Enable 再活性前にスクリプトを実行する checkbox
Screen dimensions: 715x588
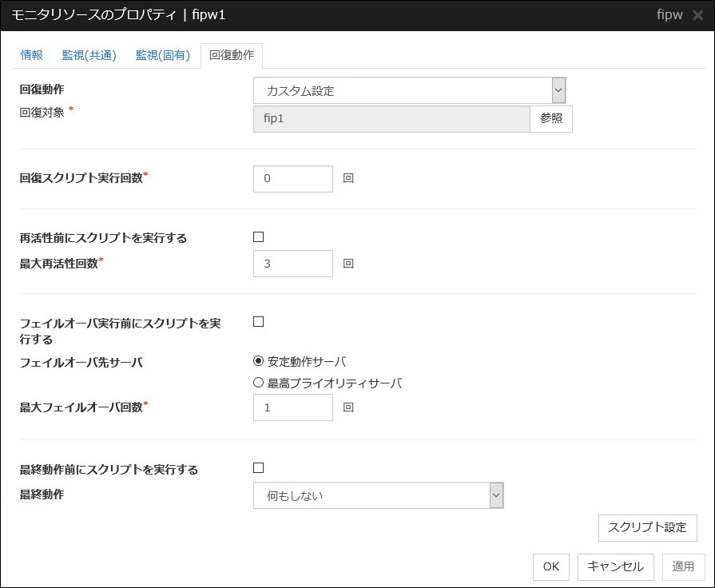click(x=256, y=236)
